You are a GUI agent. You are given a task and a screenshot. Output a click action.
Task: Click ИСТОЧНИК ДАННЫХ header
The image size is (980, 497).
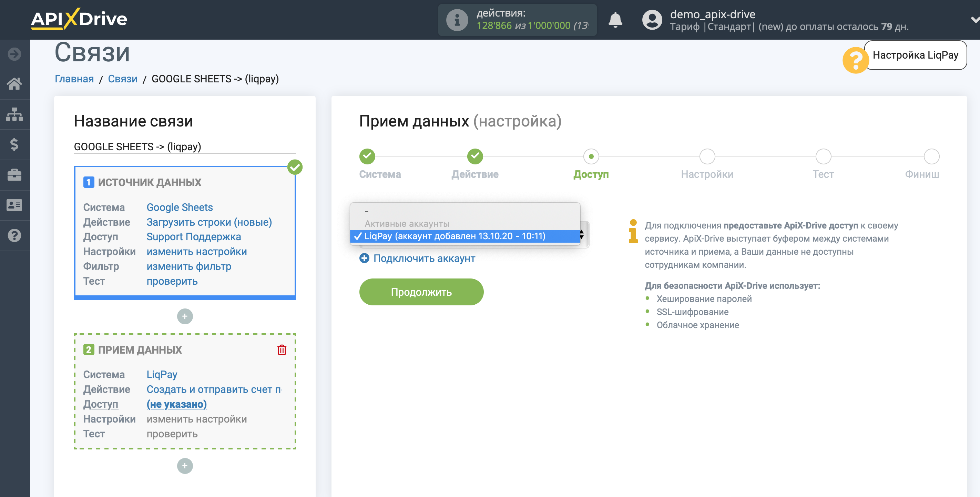tap(150, 182)
